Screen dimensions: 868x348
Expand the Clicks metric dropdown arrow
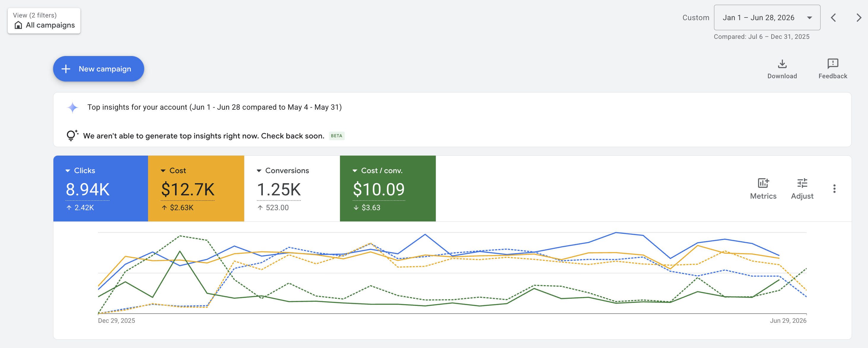(68, 171)
